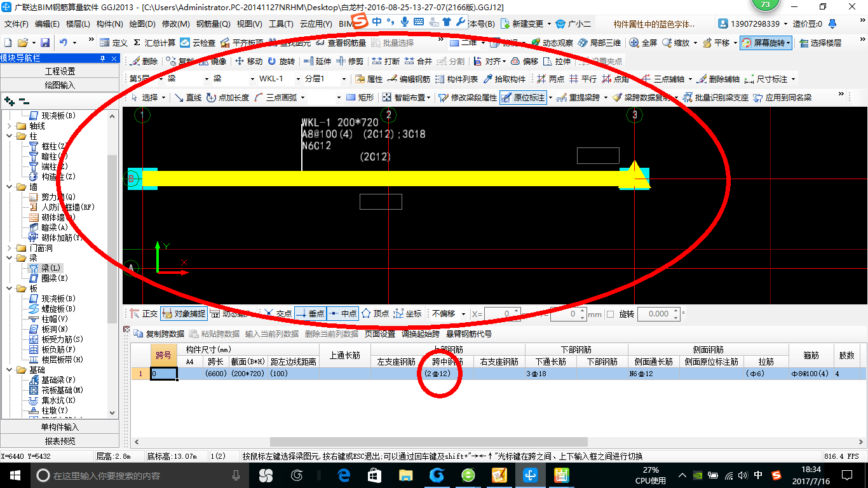Click 单构件输入 button
Screen dimensions: 868x488
click(60, 427)
